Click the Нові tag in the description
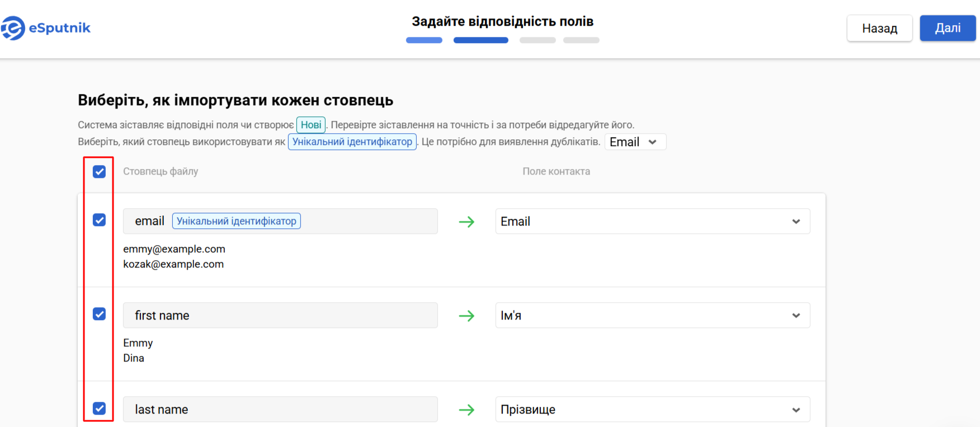This screenshot has height=427, width=980. [x=311, y=125]
